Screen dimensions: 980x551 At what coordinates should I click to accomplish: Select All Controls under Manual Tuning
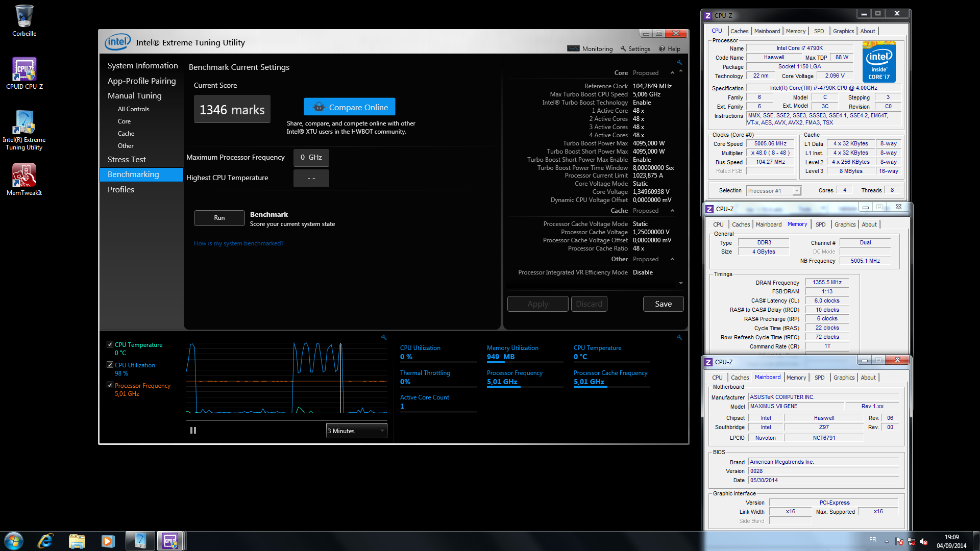134,109
